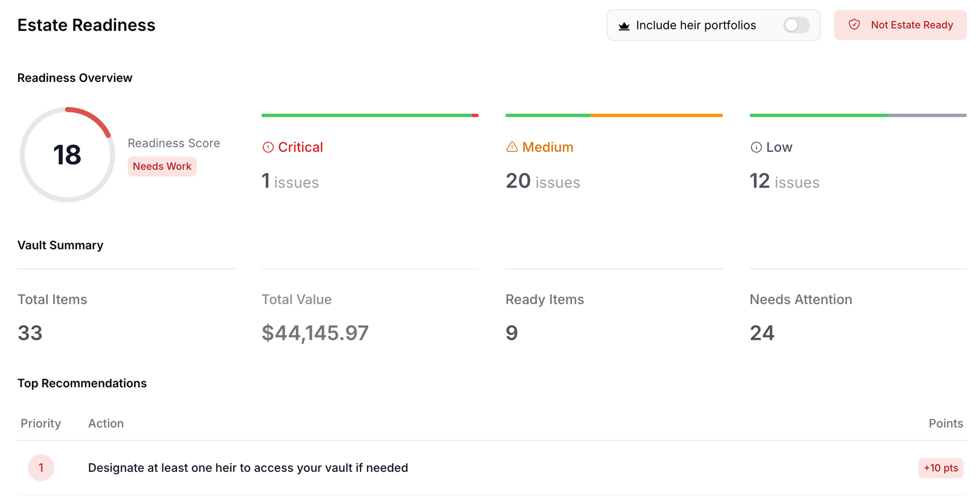
Task: Click the Low severity progress bar
Action: [858, 116]
